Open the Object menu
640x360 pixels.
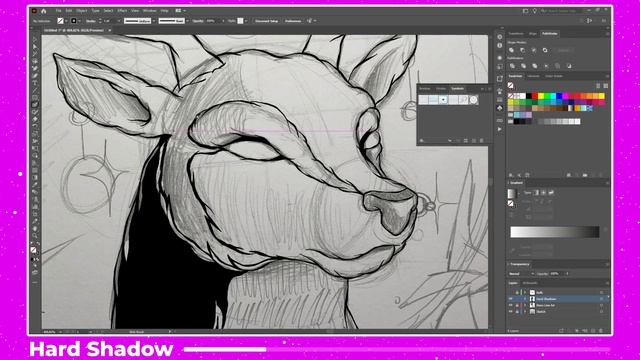pyautogui.click(x=82, y=11)
